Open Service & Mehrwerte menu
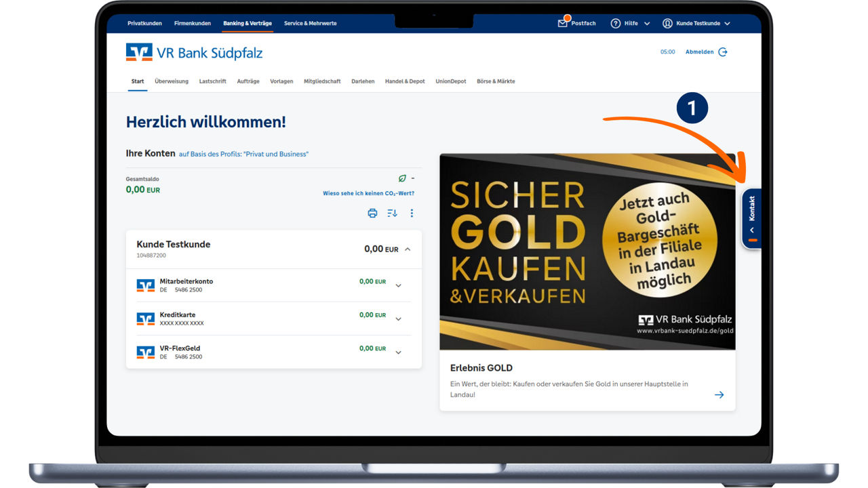The height and width of the screenshot is (488, 868). 310,23
